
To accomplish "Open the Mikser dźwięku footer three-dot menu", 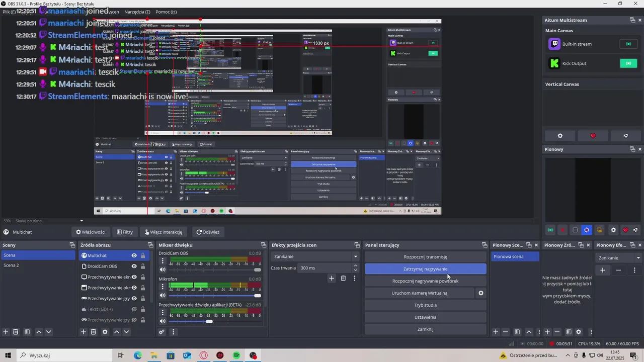I will click(x=173, y=332).
